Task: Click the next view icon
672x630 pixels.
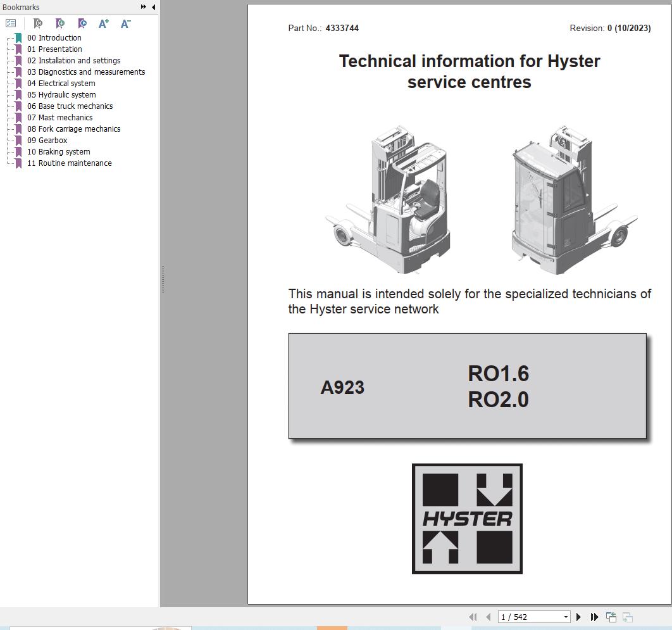Action: (627, 616)
